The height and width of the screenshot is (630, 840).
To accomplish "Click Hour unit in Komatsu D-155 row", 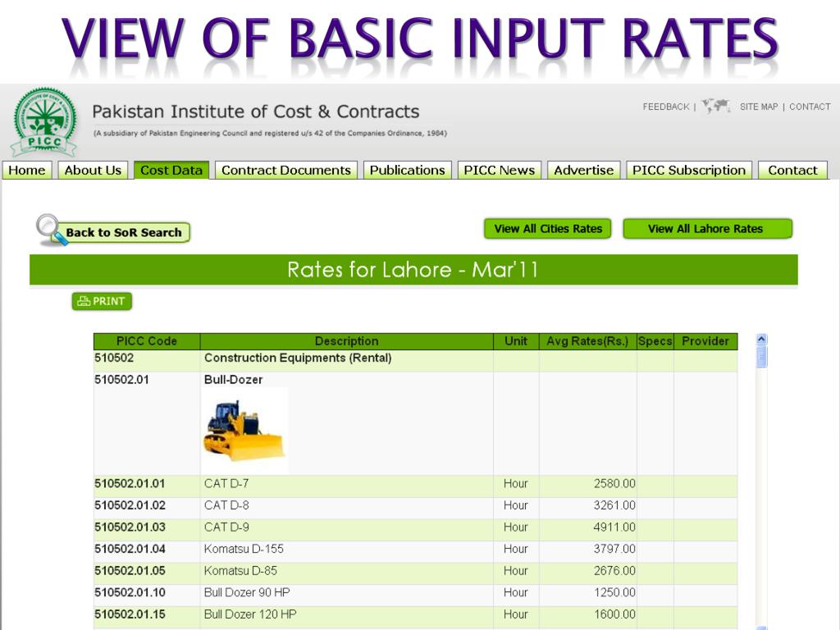I will pyautogui.click(x=516, y=549).
